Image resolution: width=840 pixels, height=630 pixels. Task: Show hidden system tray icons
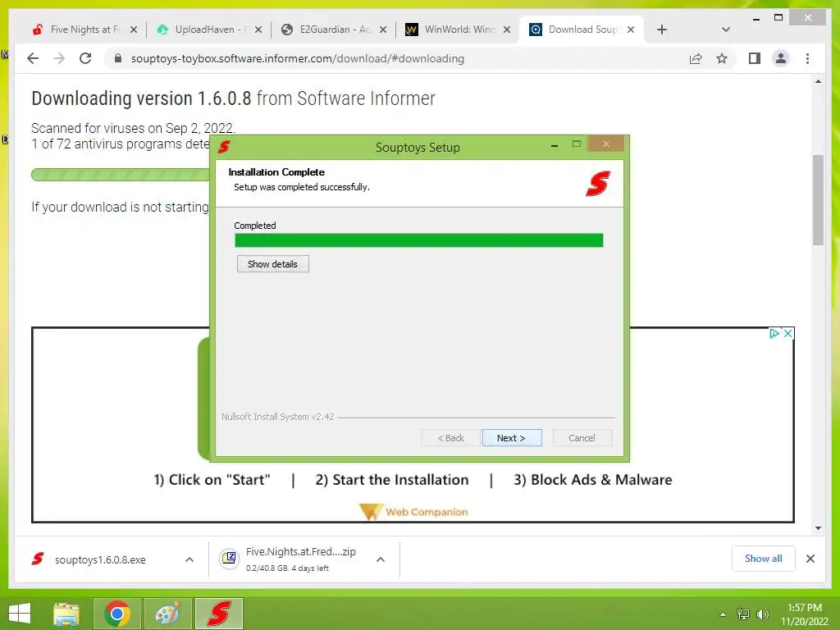pos(724,614)
